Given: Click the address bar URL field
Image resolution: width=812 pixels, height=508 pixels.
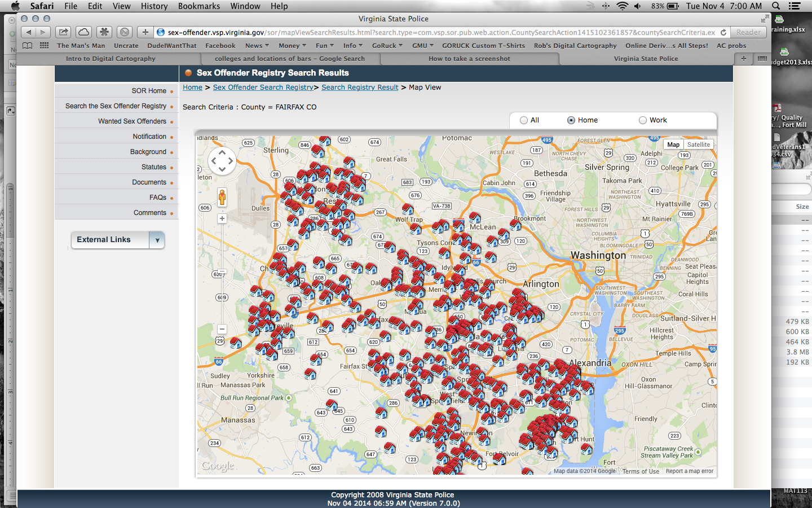Looking at the screenshot, I should [442, 32].
